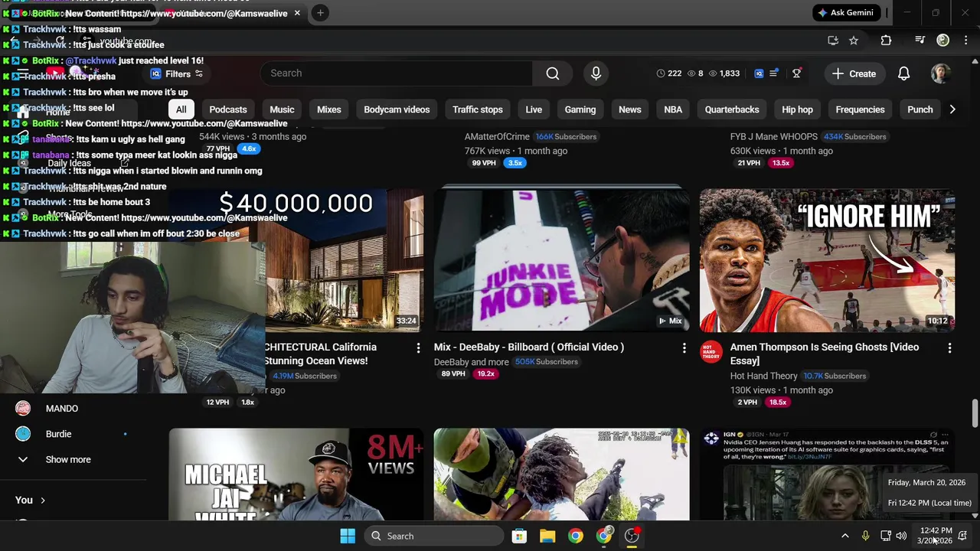Select the Podcasts category chip
The height and width of the screenshot is (551, 980).
point(228,109)
